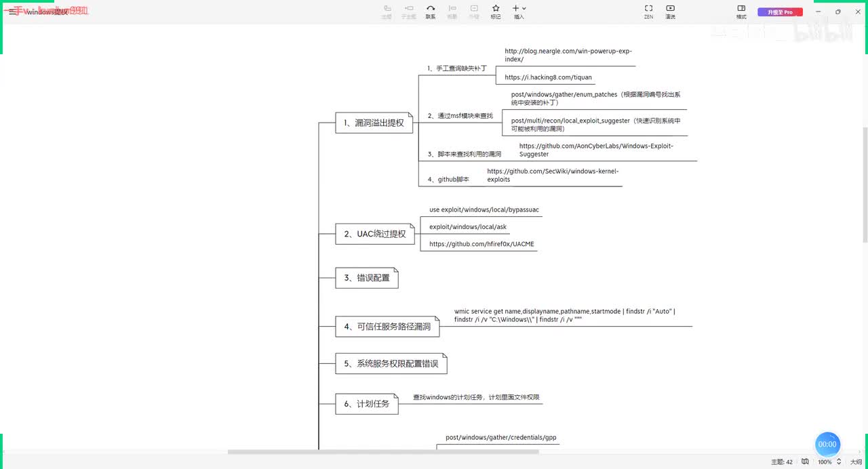868x469 pixels.
Task: Open the 格式 (Format) panel
Action: pos(741,12)
